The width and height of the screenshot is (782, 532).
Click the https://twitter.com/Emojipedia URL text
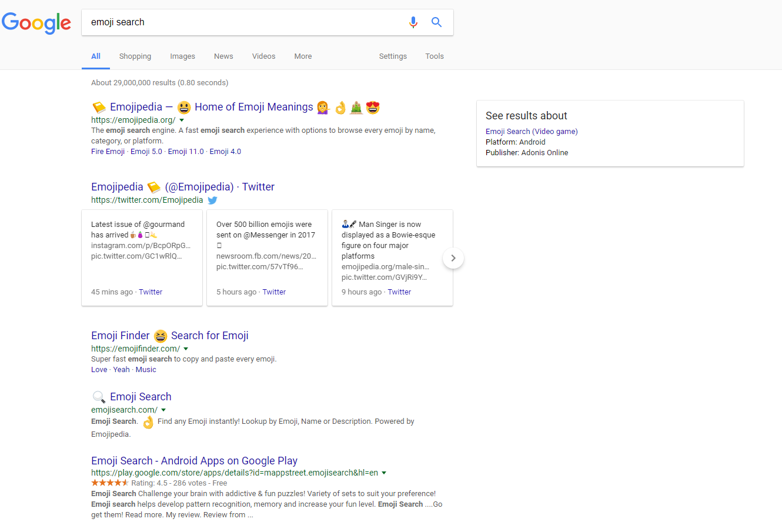pyautogui.click(x=147, y=200)
